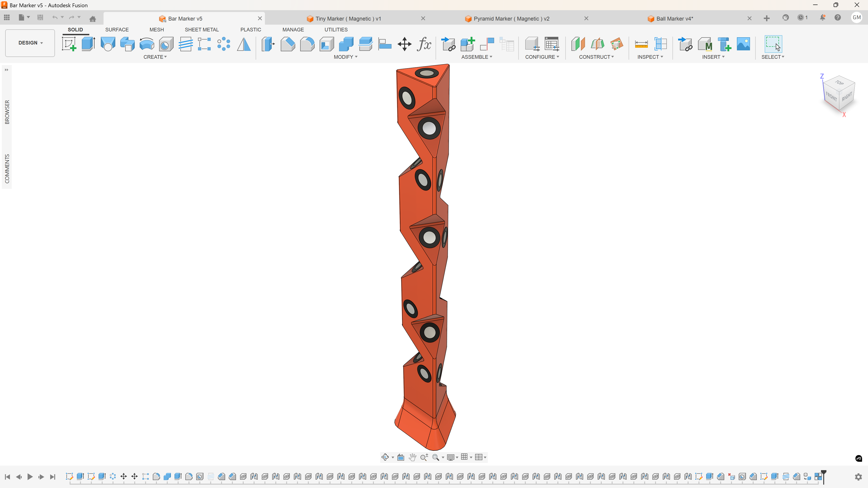This screenshot has height=488, width=868.
Task: Select the New Component assemble tool
Action: pyautogui.click(x=468, y=44)
